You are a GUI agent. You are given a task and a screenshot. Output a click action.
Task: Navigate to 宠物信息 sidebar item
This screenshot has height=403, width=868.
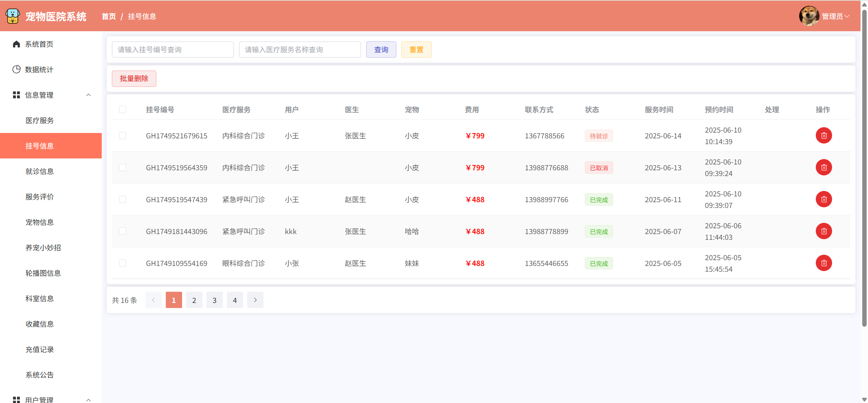coord(40,222)
